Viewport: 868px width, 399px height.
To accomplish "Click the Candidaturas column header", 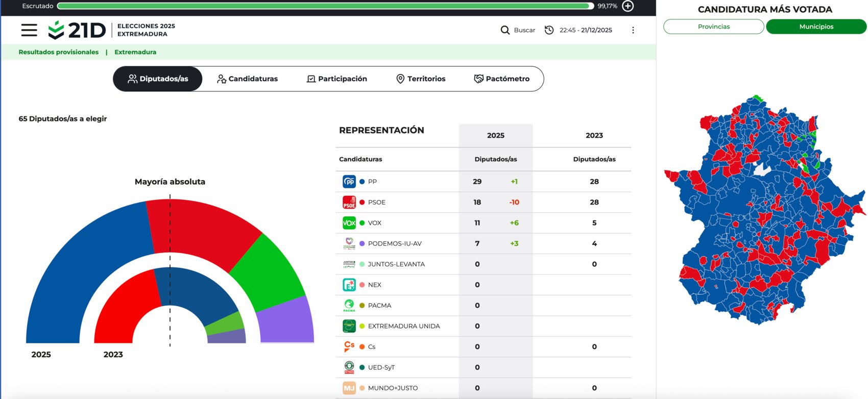I will click(360, 159).
